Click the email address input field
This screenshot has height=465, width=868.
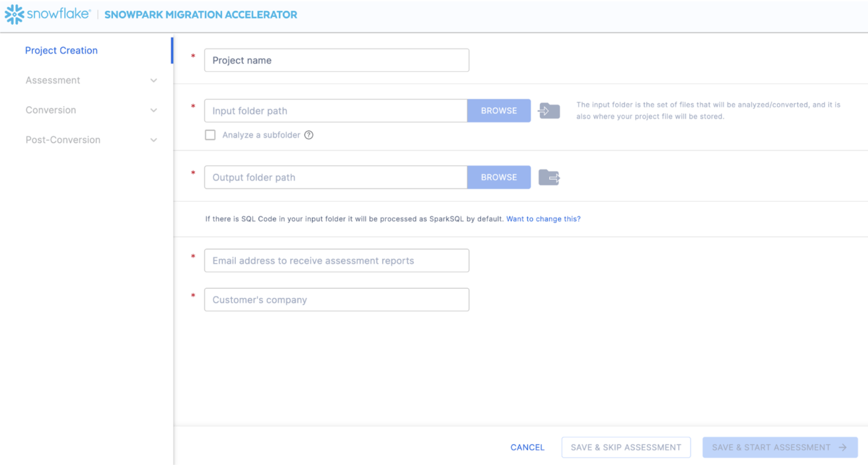tap(337, 261)
